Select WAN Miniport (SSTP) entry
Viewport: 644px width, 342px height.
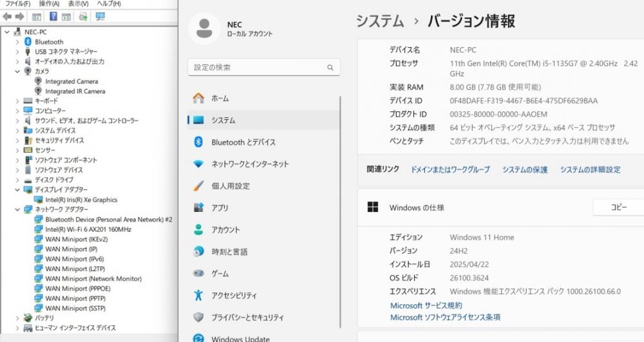click(75, 309)
